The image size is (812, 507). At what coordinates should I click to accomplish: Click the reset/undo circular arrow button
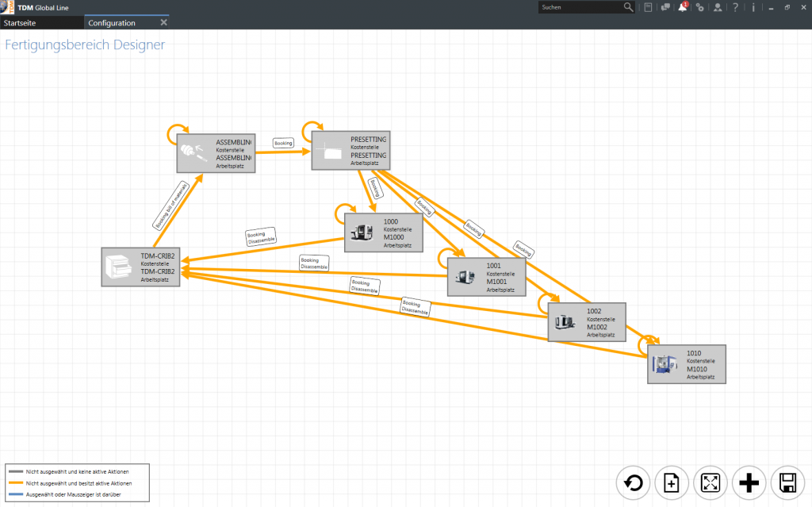[633, 483]
